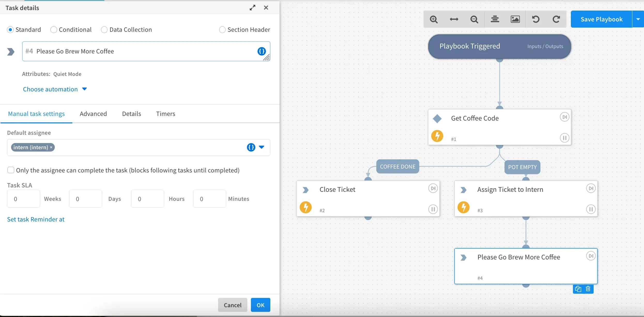
Task: Expand the Choose automation dropdown
Action: 55,89
